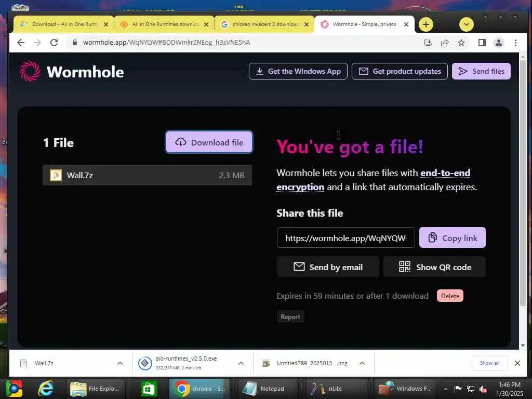Select the Wall.7z file row

click(147, 175)
